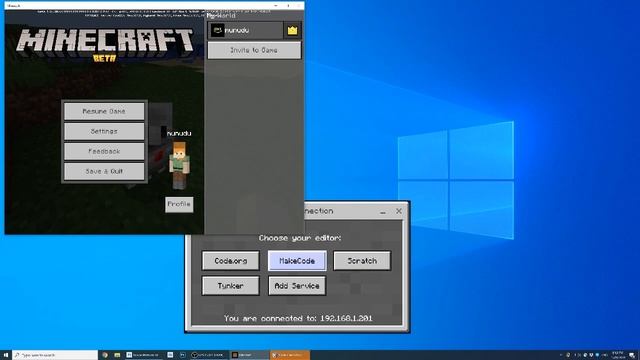
Task: Click Save & Quit in Minecraft
Action: point(104,171)
